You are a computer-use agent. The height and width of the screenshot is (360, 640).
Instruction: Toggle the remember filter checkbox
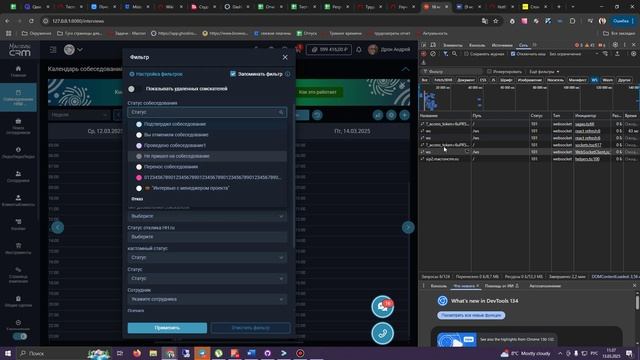pos(233,74)
